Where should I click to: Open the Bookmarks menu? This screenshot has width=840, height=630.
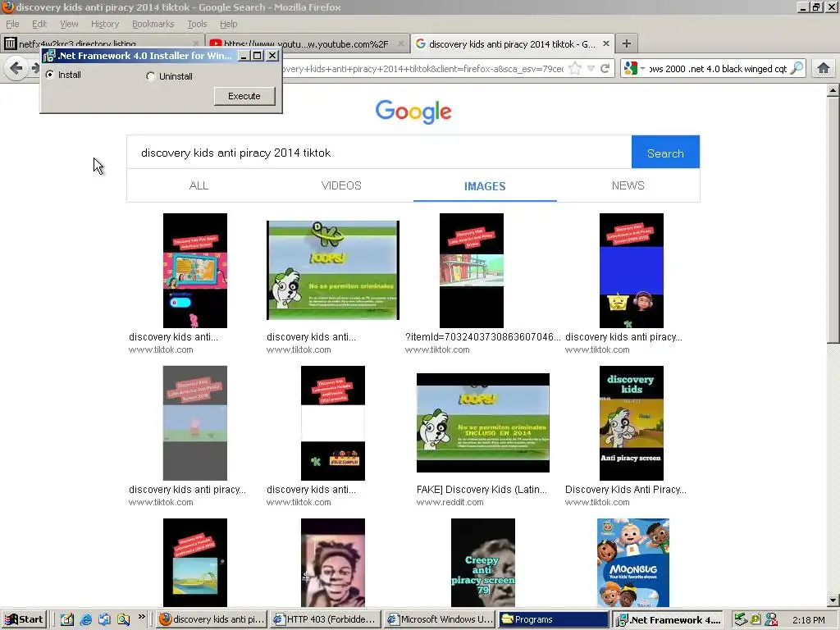pyautogui.click(x=153, y=24)
